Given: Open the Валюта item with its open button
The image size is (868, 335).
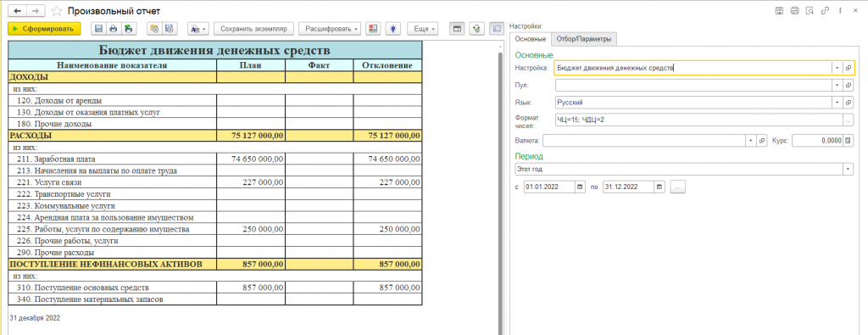Looking at the screenshot, I should (762, 141).
